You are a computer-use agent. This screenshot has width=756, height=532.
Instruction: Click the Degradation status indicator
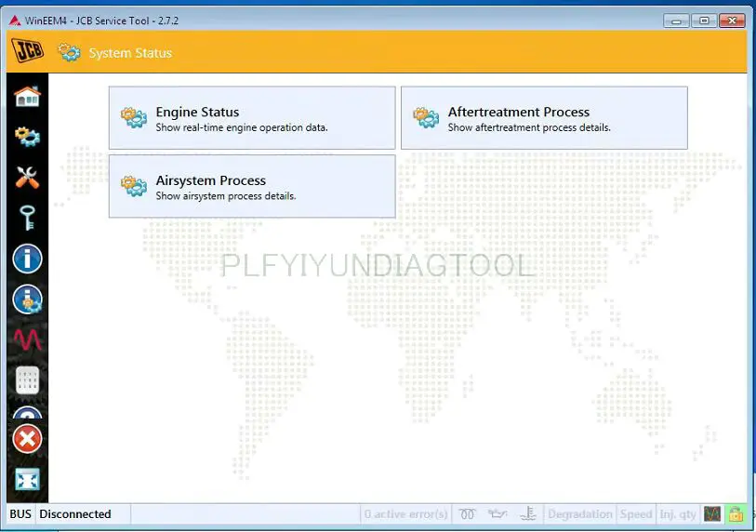click(580, 514)
